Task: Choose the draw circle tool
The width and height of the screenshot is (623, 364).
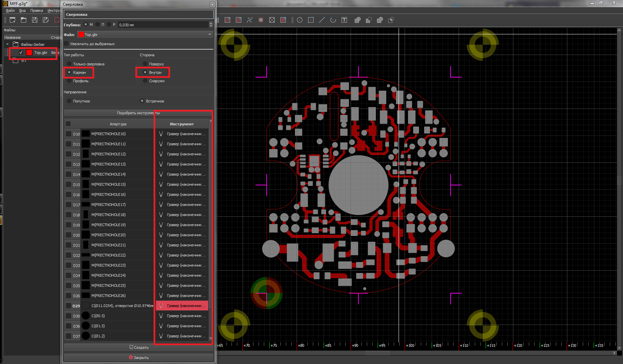Action: pyautogui.click(x=300, y=20)
